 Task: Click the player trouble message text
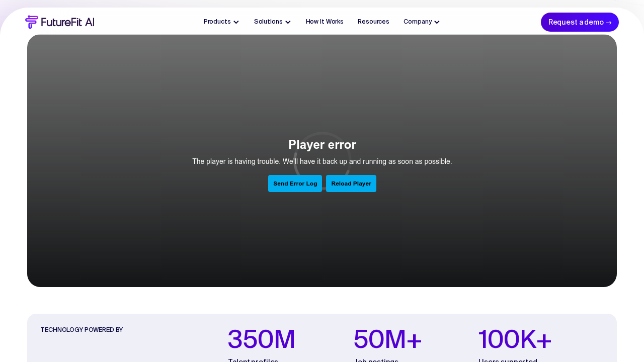[x=322, y=161]
